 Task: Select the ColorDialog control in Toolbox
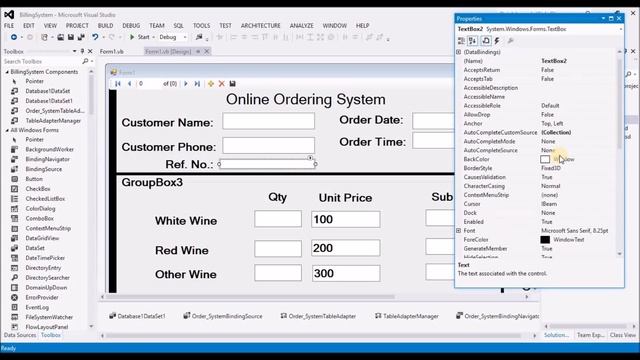[x=40, y=209]
